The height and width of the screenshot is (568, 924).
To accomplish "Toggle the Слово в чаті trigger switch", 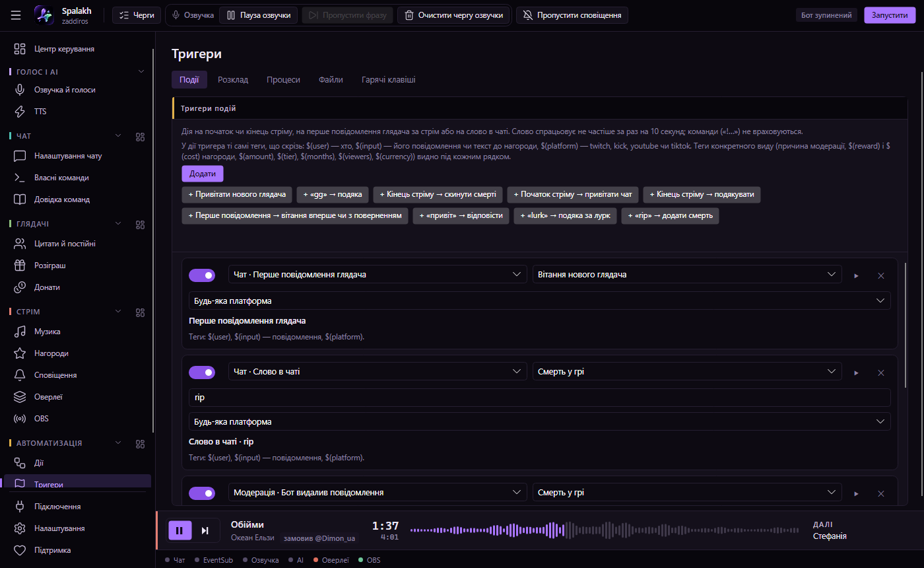I will click(x=202, y=373).
